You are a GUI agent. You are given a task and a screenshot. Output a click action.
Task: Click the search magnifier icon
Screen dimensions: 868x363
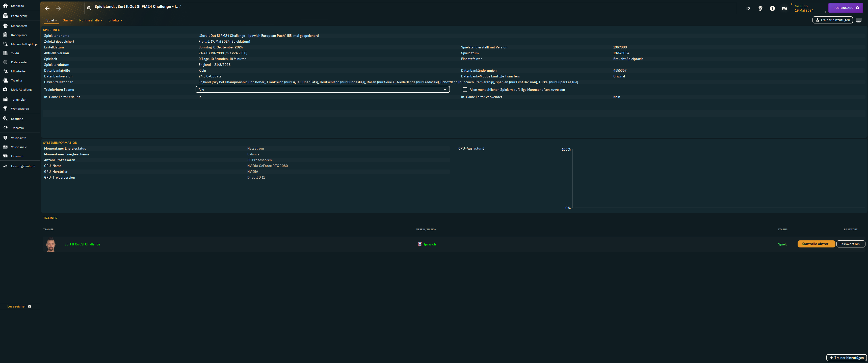click(x=89, y=8)
